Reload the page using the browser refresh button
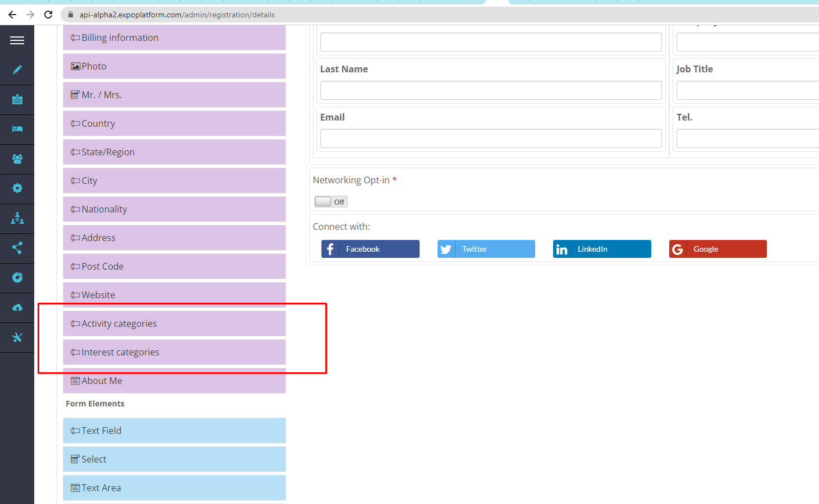The width and height of the screenshot is (819, 504). pos(48,15)
